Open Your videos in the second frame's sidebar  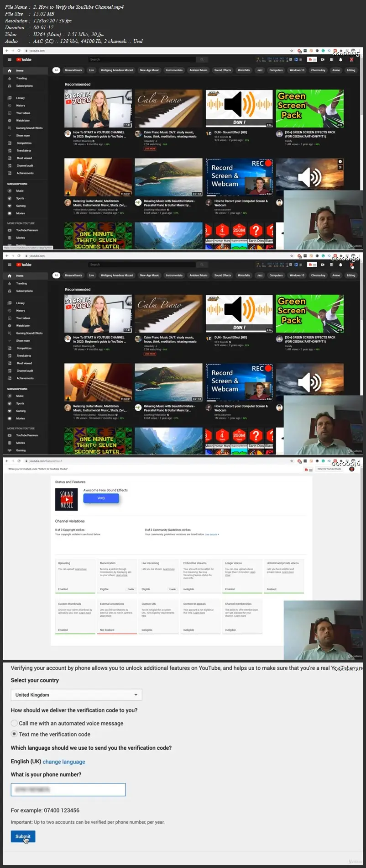click(23, 318)
